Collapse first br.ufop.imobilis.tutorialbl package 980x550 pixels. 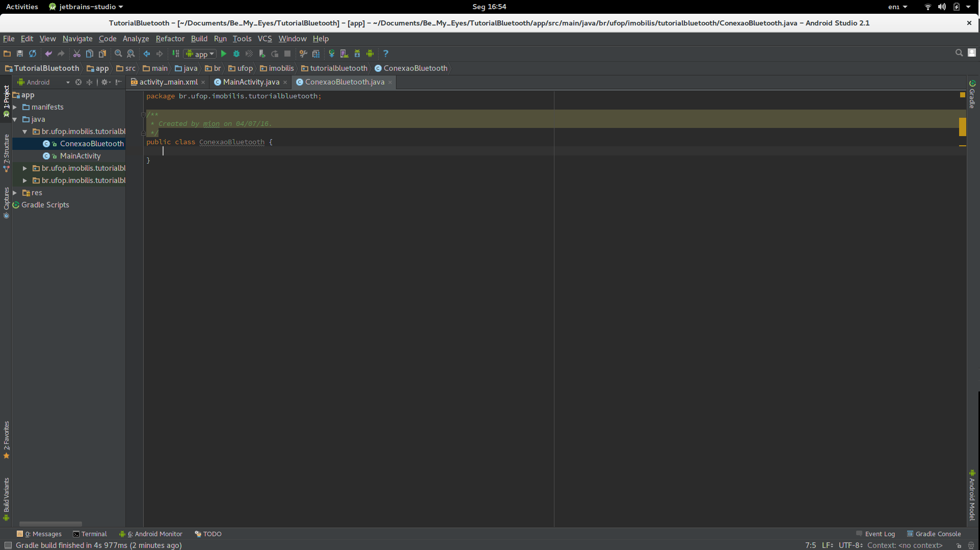25,132
